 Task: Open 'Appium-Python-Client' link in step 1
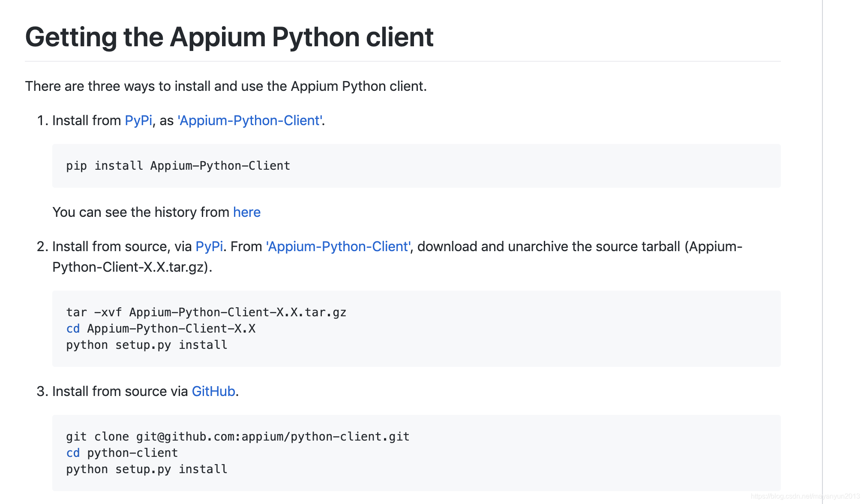(250, 120)
